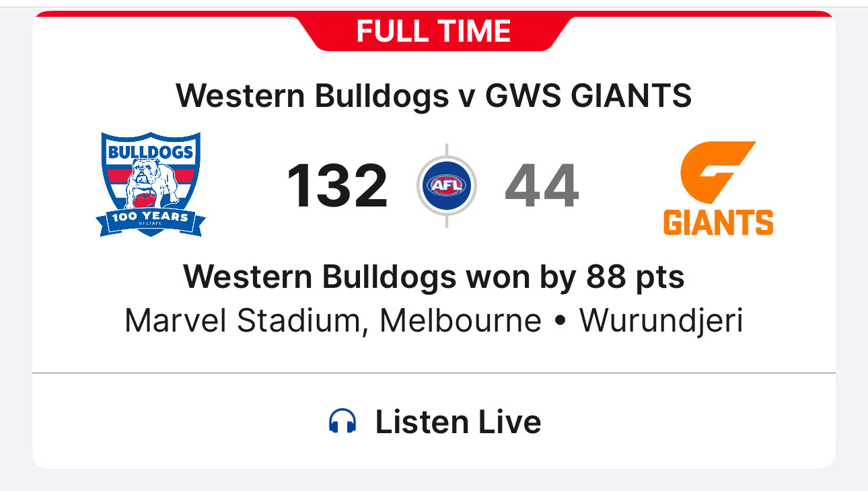Viewport: 868px width, 491px height.
Task: Click the divider line above Listen Live
Action: (x=434, y=373)
